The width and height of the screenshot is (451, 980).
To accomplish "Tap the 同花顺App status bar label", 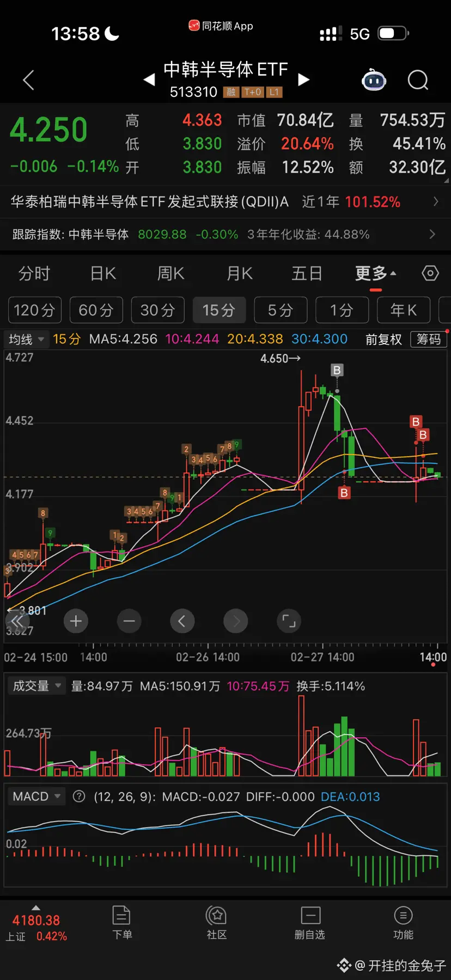I will (221, 26).
